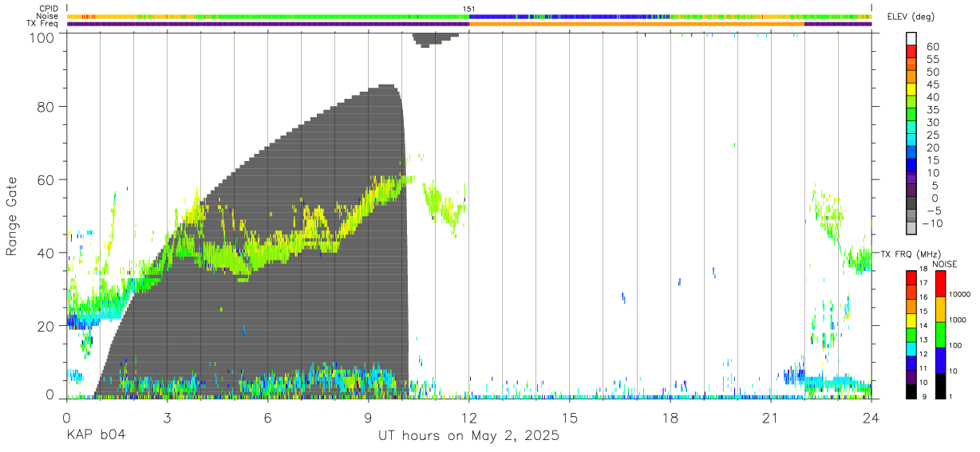Click the green segment of NOISE legend
980x452 pixels.
(x=939, y=335)
